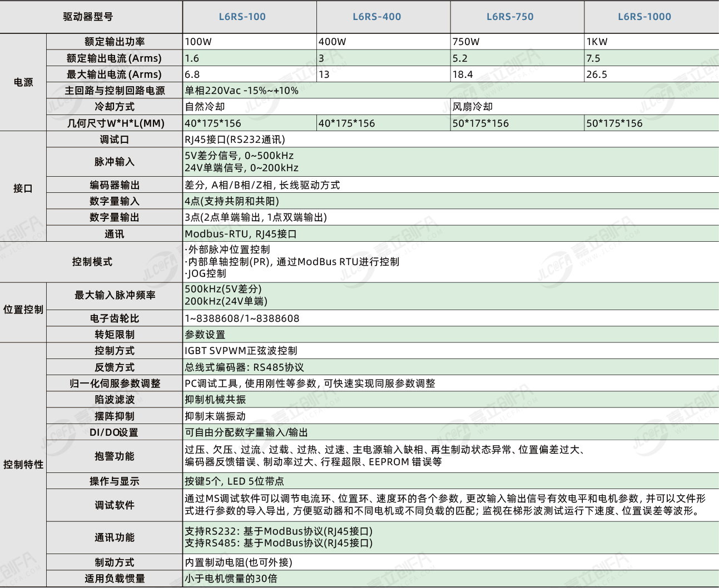Screen dimensions: 719x588
Task: Select the 额定输出电流(Arms) row label
Action: pos(114,58)
